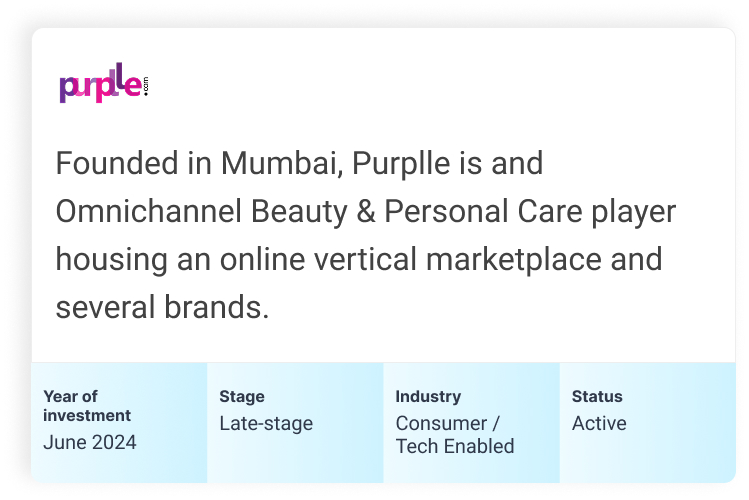Viewport: 749px width, 500px height.
Task: Select the 'Year of investment' label
Action: (x=87, y=406)
